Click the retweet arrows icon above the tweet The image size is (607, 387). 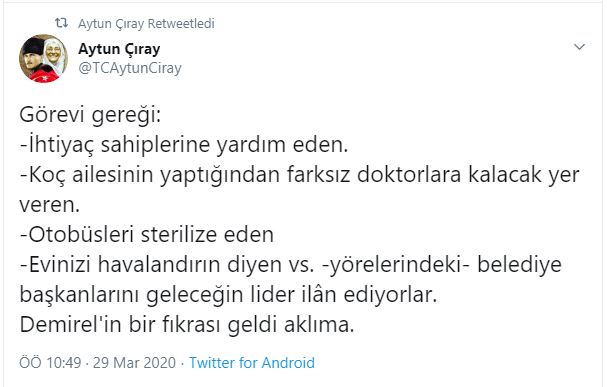coord(62,23)
